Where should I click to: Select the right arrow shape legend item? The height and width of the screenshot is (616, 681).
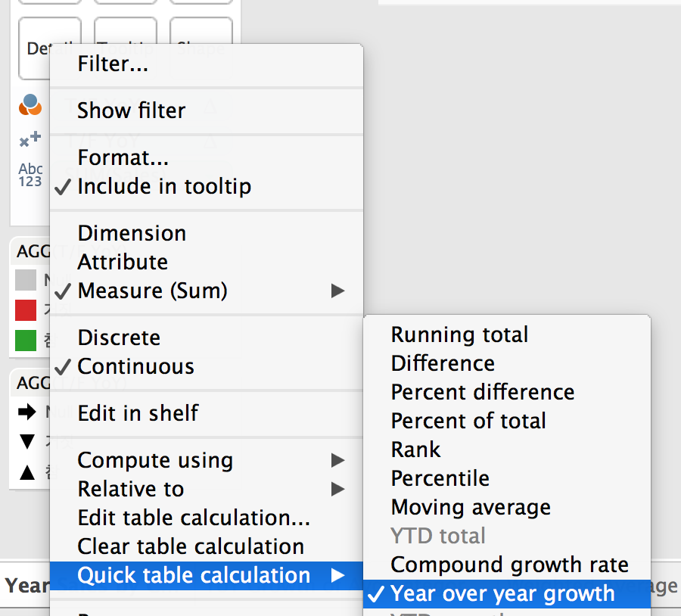(26, 412)
